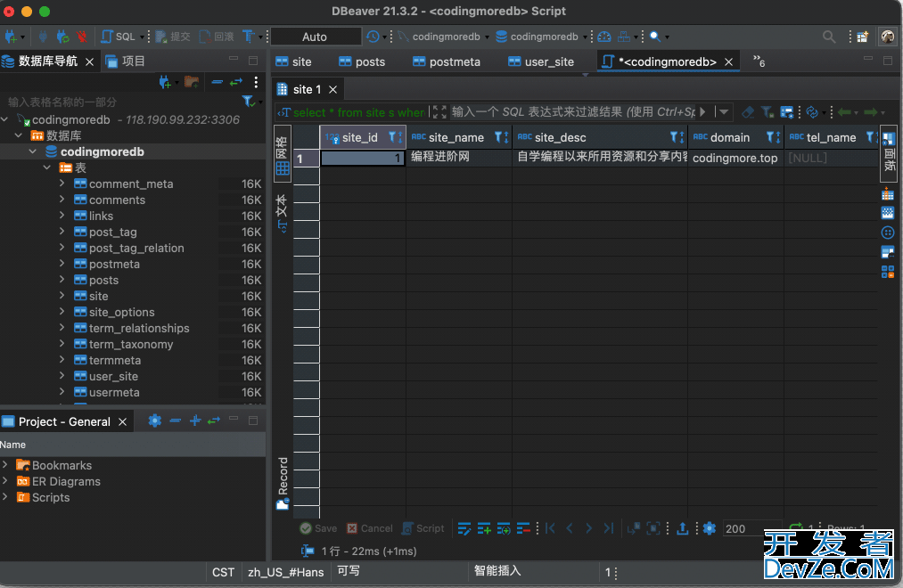The width and height of the screenshot is (903, 588).
Task: Switch to the posts editor tab
Action: pos(362,61)
